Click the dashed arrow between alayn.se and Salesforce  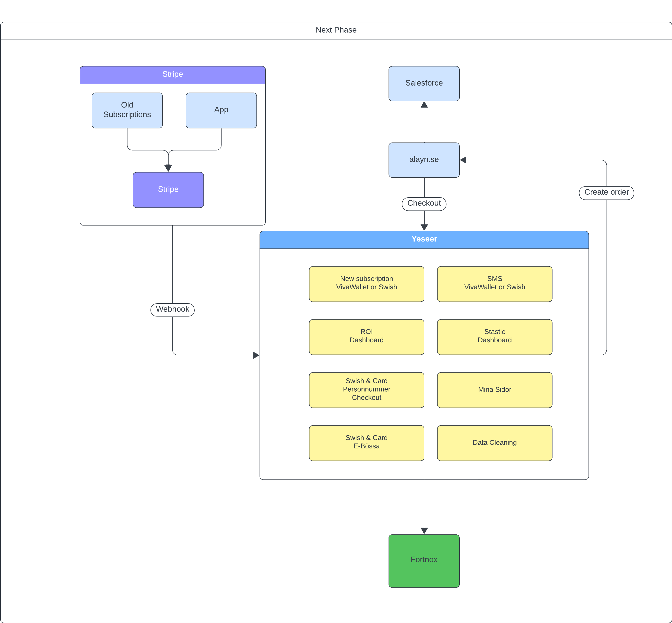pyautogui.click(x=424, y=122)
